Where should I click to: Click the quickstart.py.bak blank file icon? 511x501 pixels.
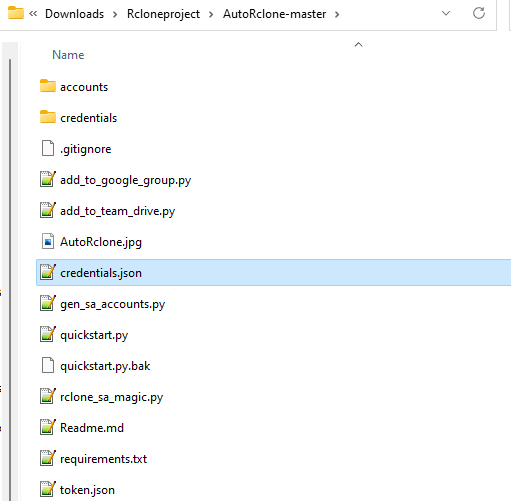[48, 365]
